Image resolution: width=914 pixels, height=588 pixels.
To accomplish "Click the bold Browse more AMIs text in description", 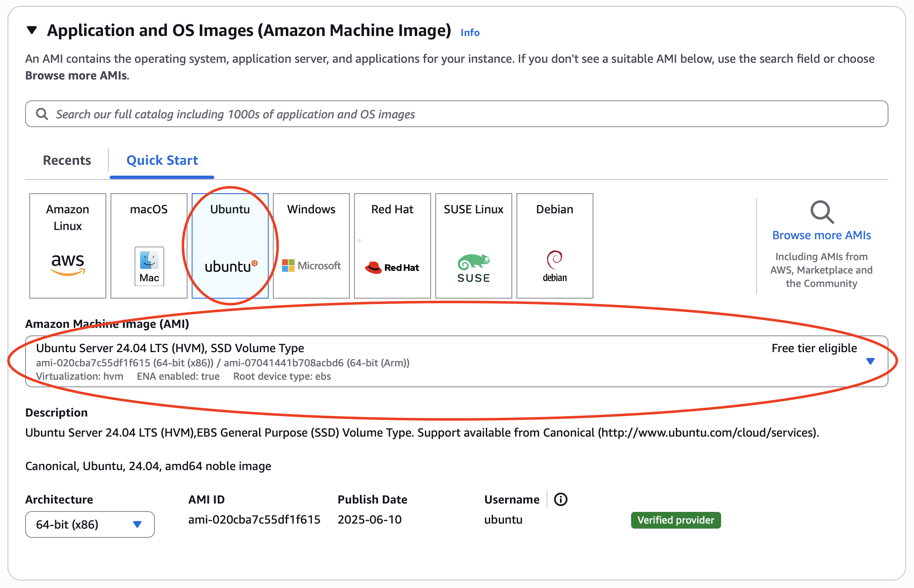I will tap(76, 75).
